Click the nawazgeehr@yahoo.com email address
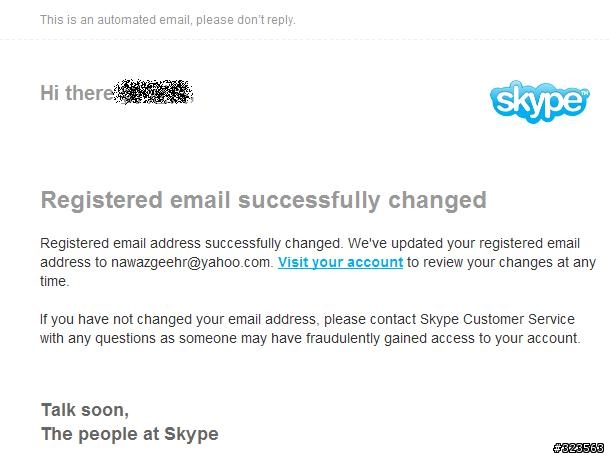 (x=192, y=262)
